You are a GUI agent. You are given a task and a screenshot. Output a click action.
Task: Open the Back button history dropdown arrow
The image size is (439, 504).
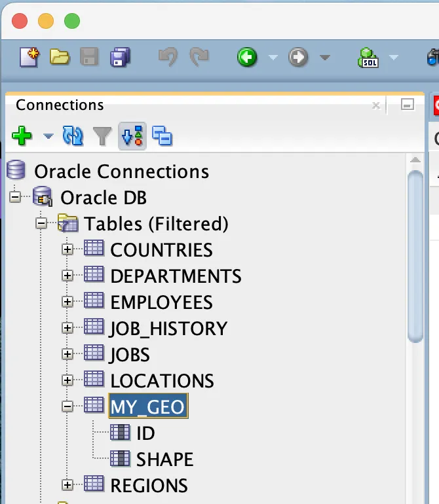point(273,58)
